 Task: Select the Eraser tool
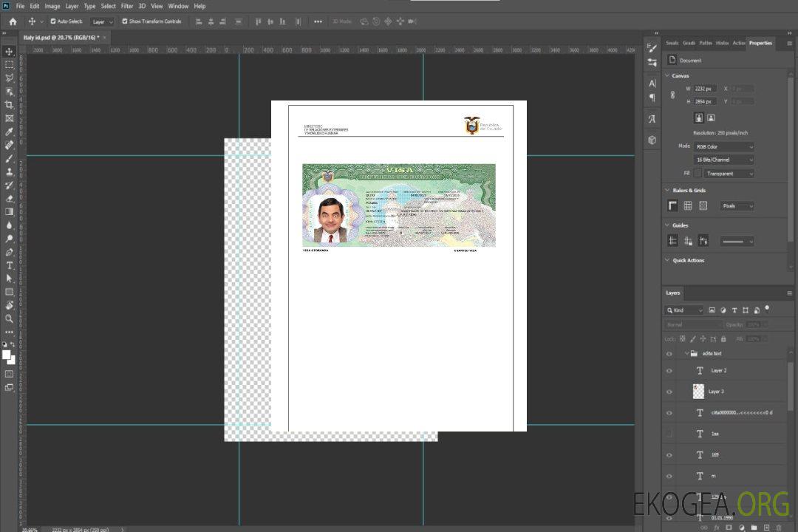pos(9,199)
